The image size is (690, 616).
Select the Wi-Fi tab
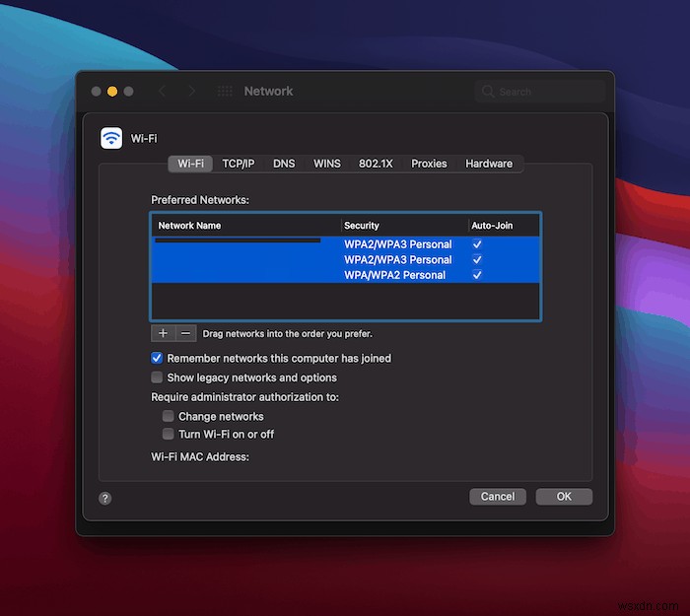[x=190, y=164]
